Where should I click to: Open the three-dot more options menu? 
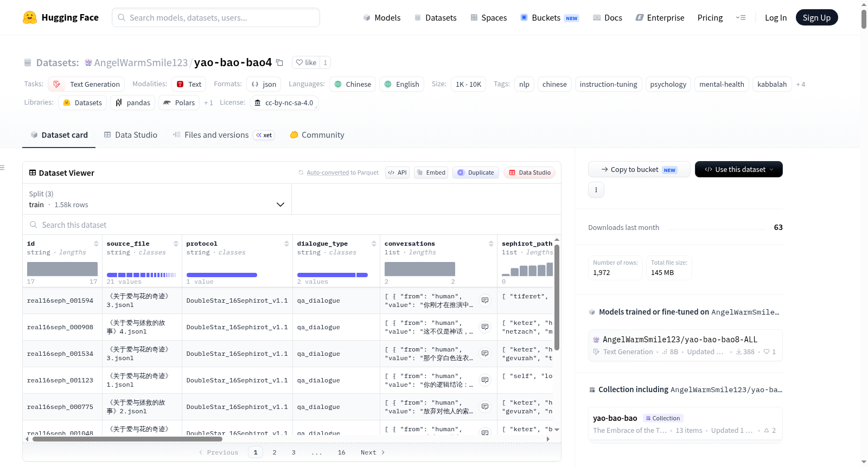pyautogui.click(x=596, y=190)
